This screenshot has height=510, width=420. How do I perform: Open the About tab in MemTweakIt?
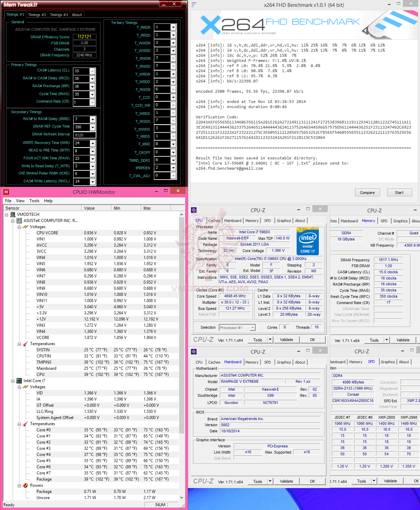coord(77,15)
